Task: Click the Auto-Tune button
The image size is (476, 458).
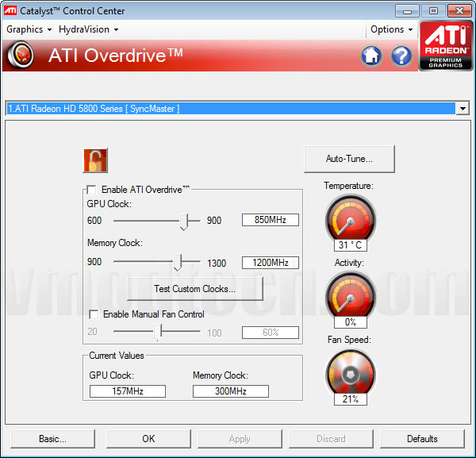Action: (x=349, y=159)
